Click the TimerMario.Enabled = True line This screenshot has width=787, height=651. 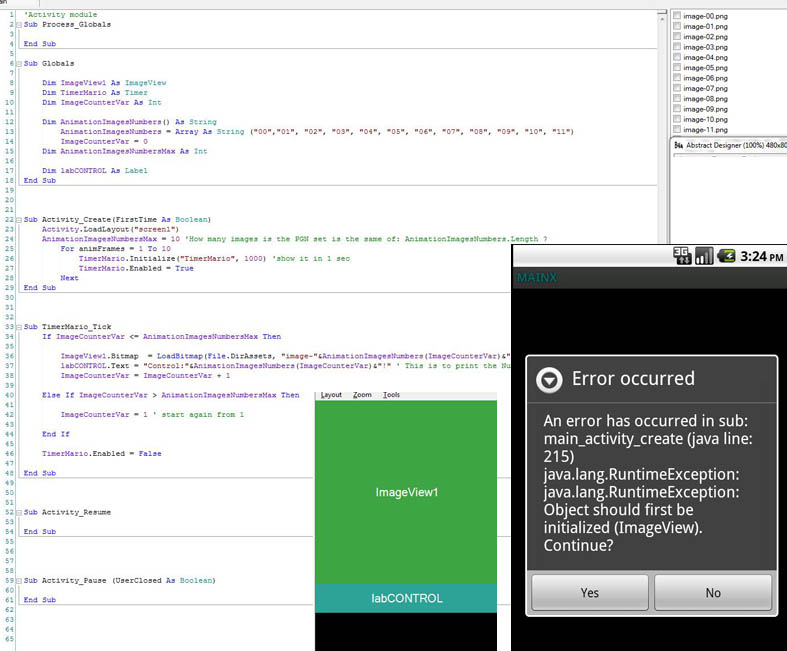coord(136,269)
